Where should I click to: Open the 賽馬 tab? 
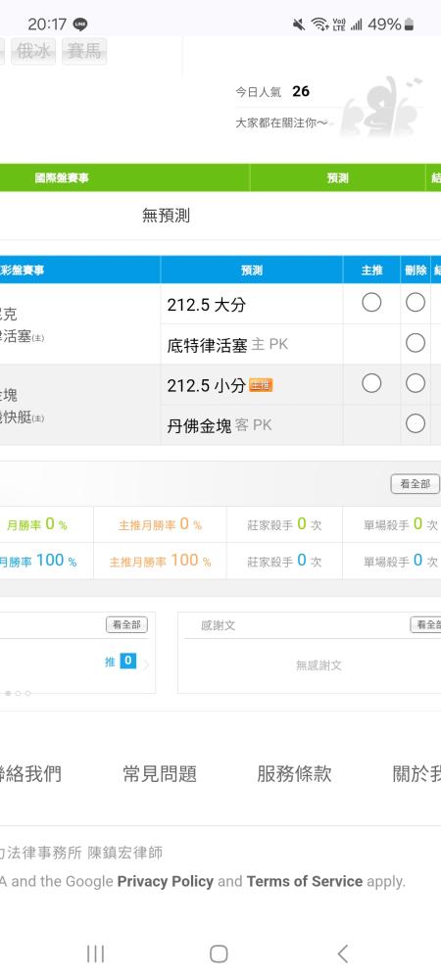(83, 51)
